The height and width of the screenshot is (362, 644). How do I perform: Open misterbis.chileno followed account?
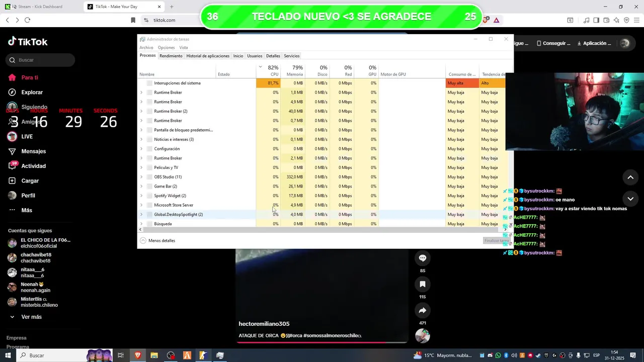coord(33,302)
